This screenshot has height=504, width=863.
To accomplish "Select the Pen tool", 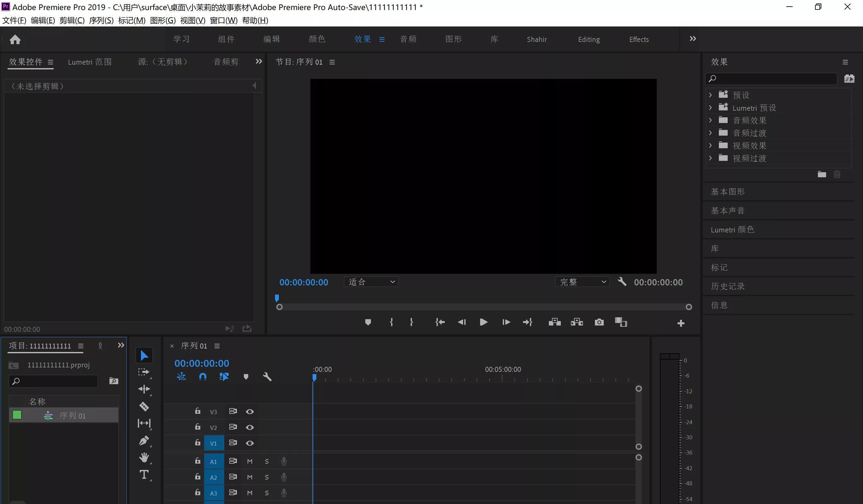I will (x=144, y=441).
